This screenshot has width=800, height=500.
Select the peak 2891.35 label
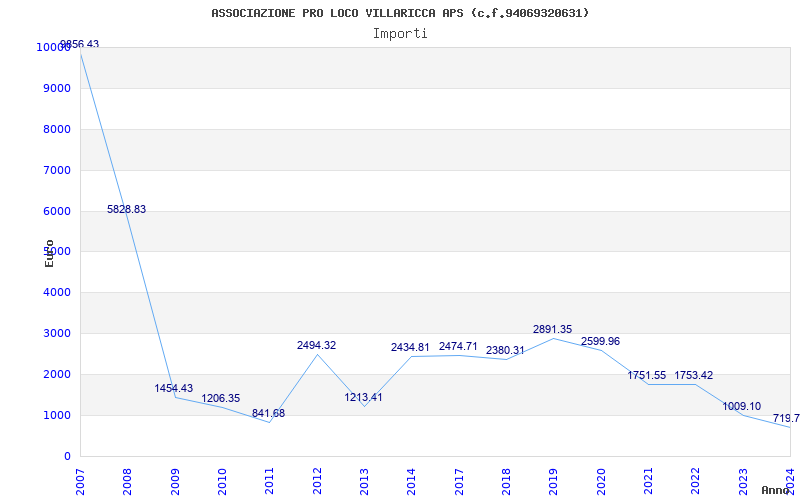tap(553, 330)
